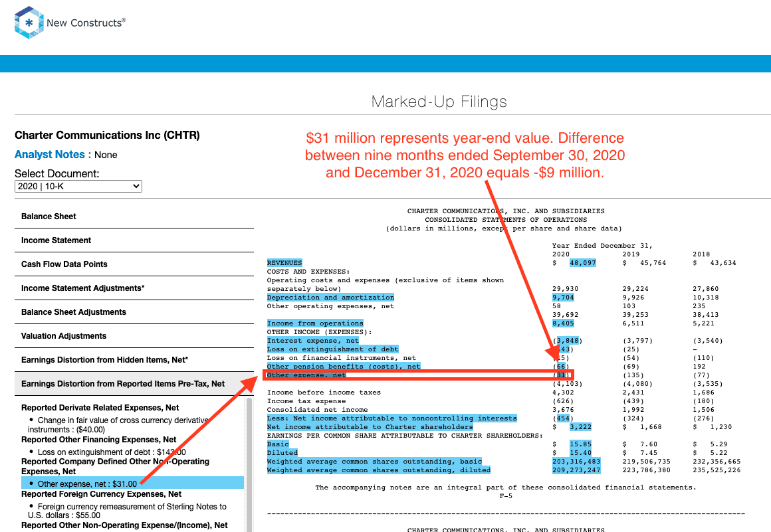Select Other expense, net : $31.00 item
This screenshot has width=771, height=532.
pyautogui.click(x=132, y=484)
